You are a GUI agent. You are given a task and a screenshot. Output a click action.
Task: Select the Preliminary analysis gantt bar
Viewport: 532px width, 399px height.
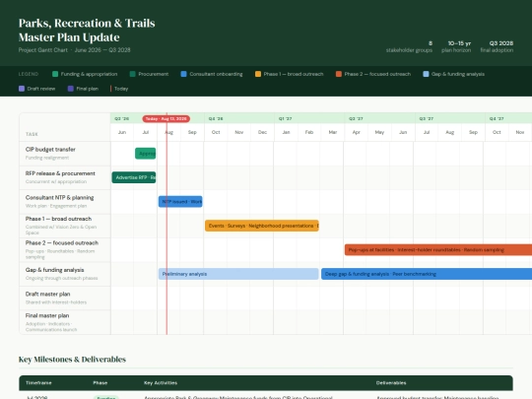[238, 274]
